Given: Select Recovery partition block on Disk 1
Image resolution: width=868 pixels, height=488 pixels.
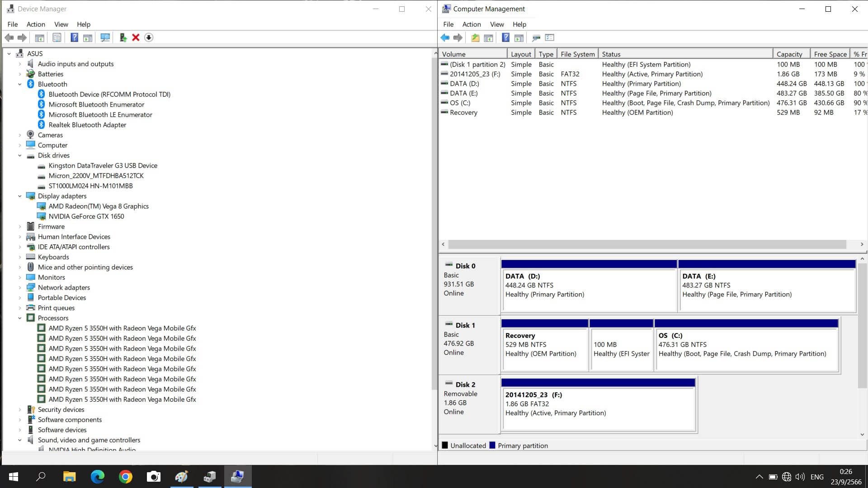Looking at the screenshot, I should pyautogui.click(x=544, y=345).
